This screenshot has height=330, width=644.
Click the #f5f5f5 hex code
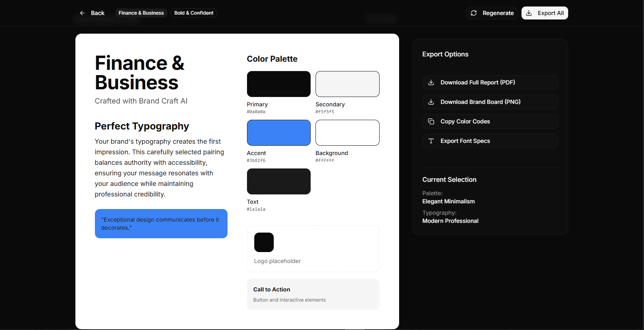325,112
